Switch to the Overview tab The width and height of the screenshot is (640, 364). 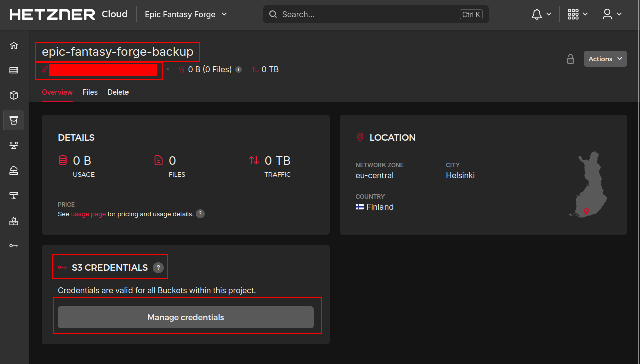[x=57, y=92]
